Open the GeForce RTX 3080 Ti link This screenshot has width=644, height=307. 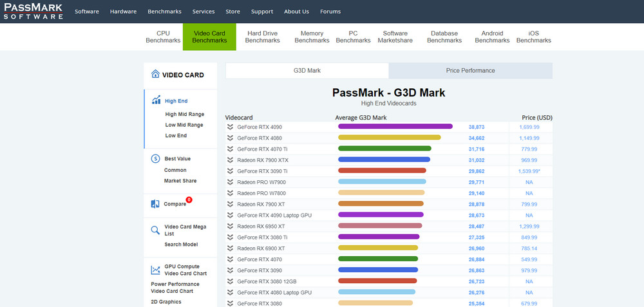[x=263, y=237]
